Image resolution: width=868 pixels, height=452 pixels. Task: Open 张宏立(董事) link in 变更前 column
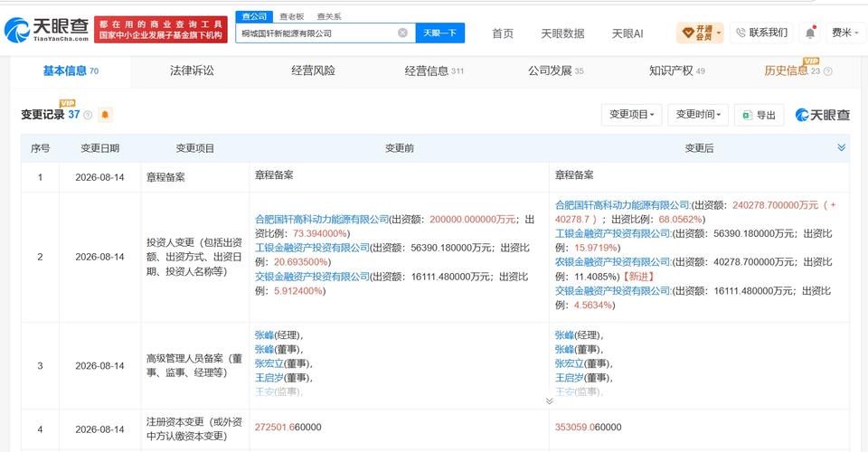pyautogui.click(x=269, y=363)
